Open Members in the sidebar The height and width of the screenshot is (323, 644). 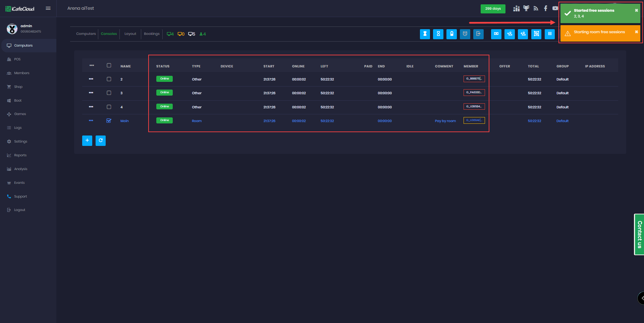tap(21, 73)
